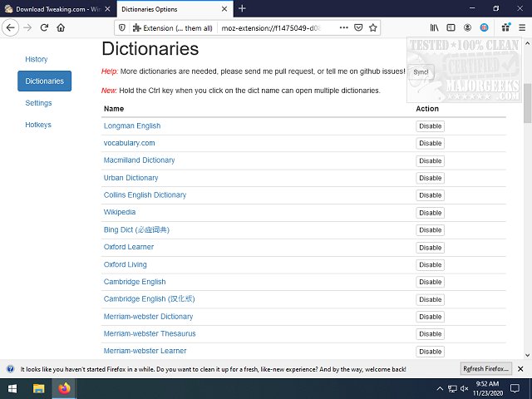Open Cambridge English link
The width and height of the screenshot is (532, 399).
click(135, 282)
